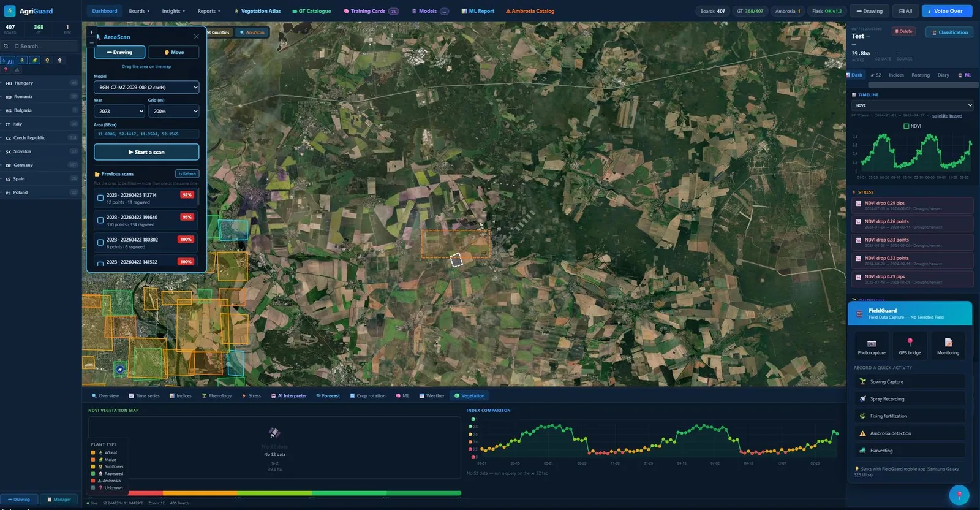Viewport: 980px width, 510px height.
Task: Click the Wheat legend color swatch
Action: coord(93,452)
